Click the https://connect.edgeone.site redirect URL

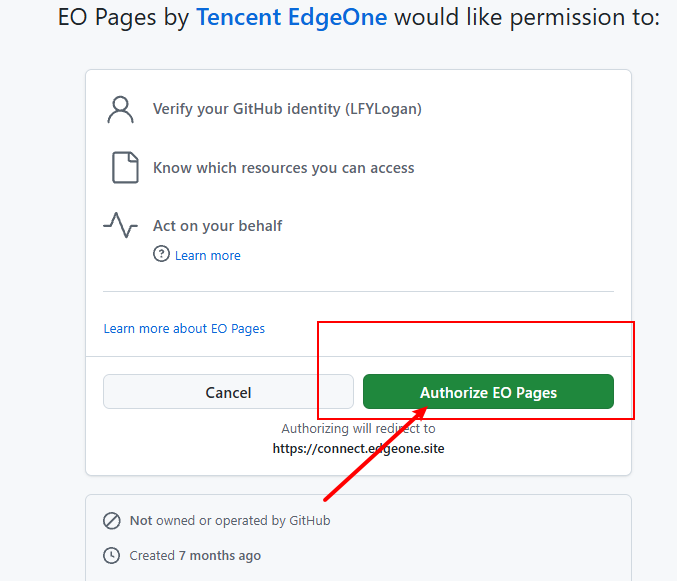[358, 448]
